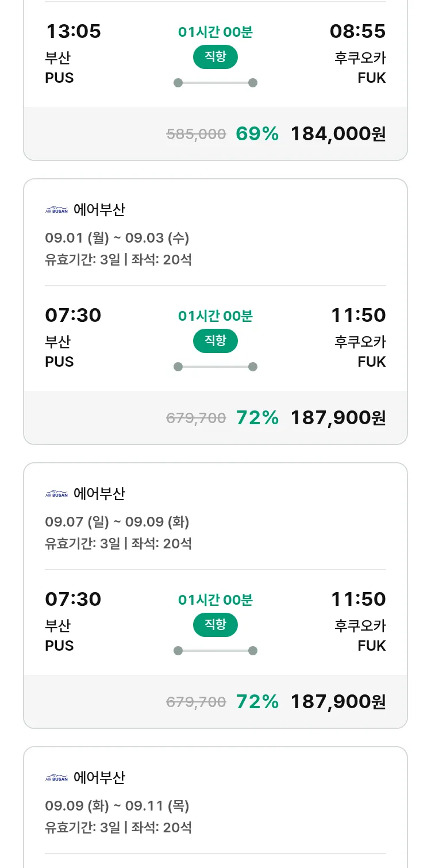This screenshot has width=431, height=868.
Task: Tap 직항 badge on the 09.01 (월) flight
Action: click(215, 341)
